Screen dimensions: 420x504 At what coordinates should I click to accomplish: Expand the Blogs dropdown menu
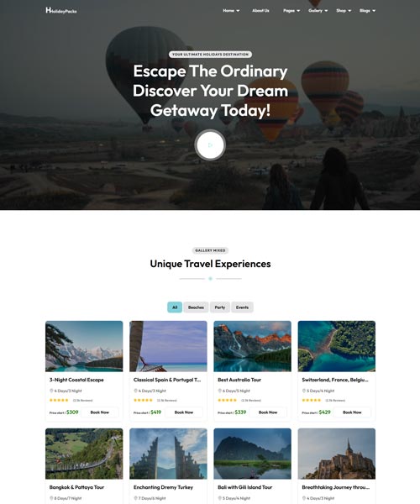click(x=367, y=11)
